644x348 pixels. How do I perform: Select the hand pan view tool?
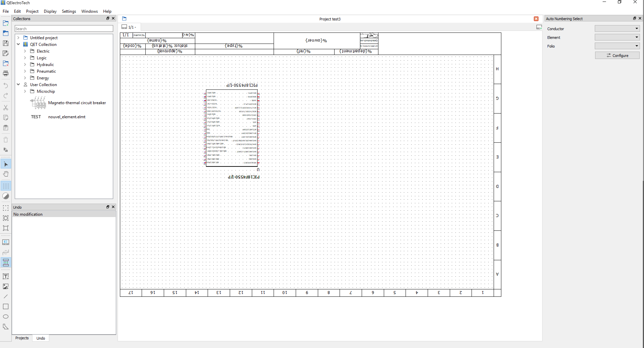(x=6, y=174)
